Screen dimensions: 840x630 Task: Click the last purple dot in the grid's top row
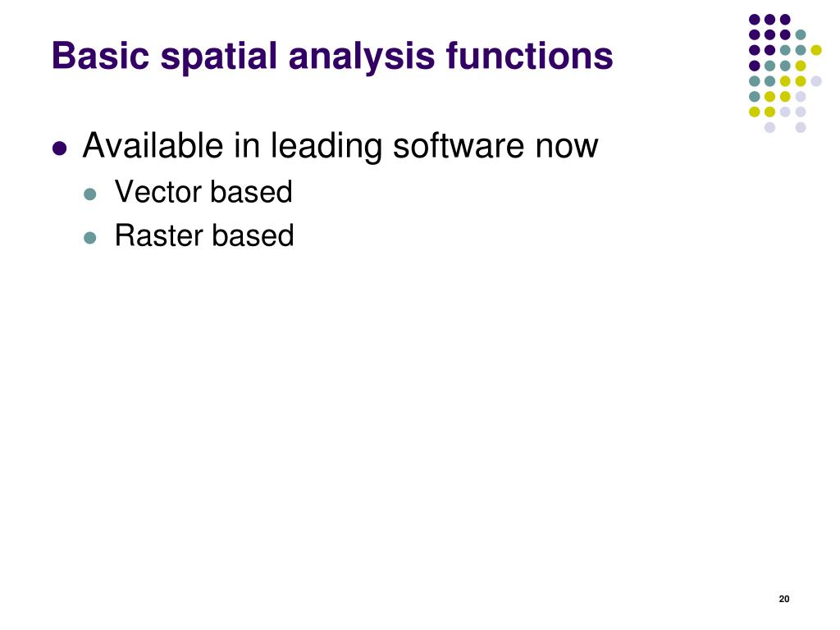[x=785, y=20]
